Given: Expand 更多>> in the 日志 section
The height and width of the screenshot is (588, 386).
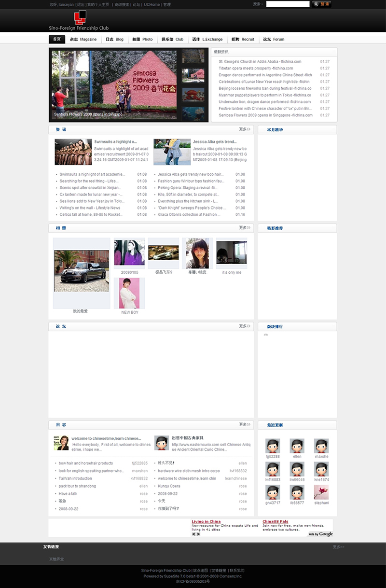Looking at the screenshot, I should [245, 424].
